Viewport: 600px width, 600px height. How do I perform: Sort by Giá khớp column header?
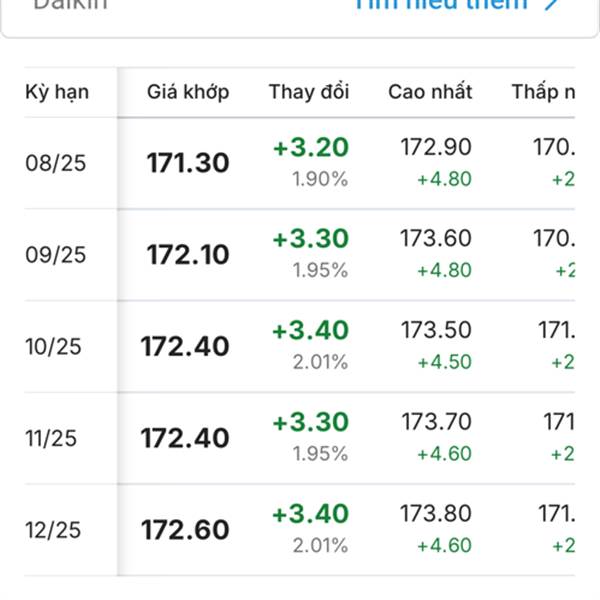188,92
